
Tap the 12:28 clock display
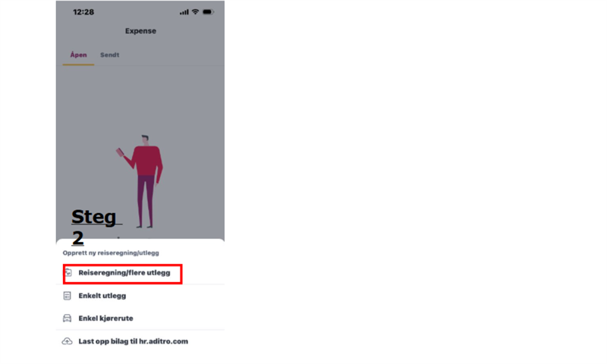(83, 12)
